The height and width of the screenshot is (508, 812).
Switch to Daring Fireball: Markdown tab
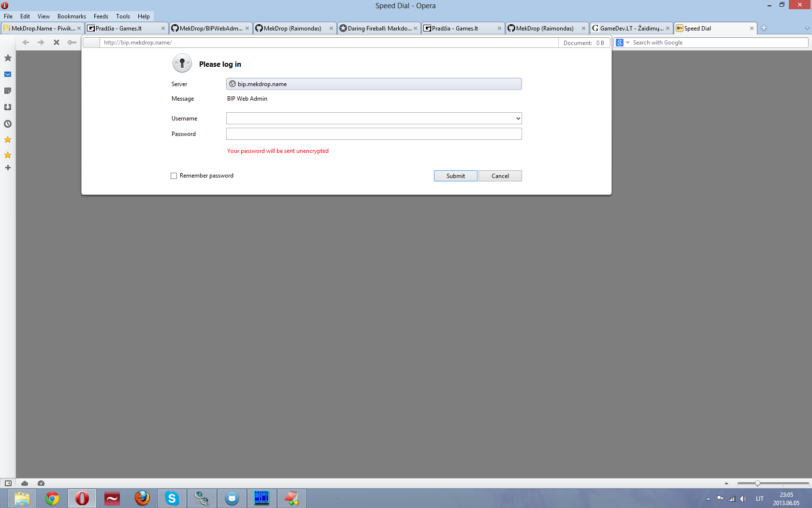pos(379,29)
